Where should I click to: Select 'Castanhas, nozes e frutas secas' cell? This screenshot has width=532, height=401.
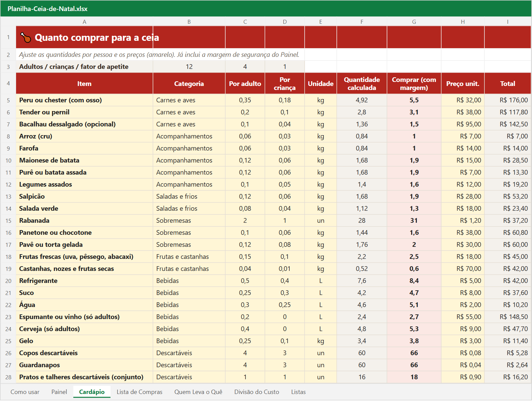[x=84, y=269]
